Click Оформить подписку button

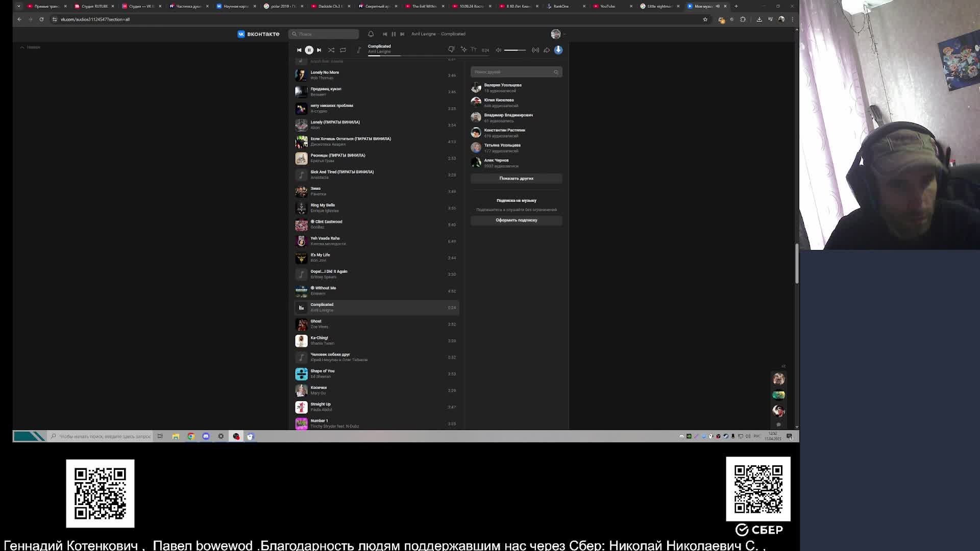click(516, 220)
